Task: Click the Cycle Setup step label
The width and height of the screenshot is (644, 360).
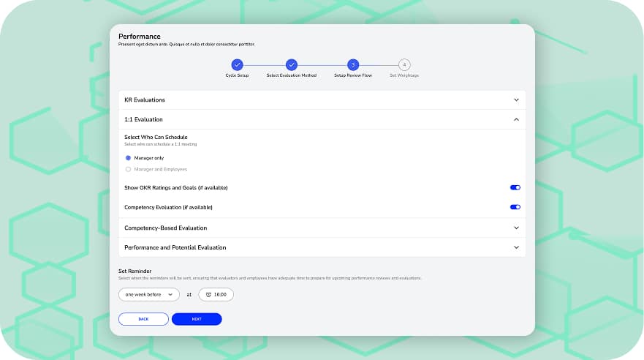Action: 237,75
